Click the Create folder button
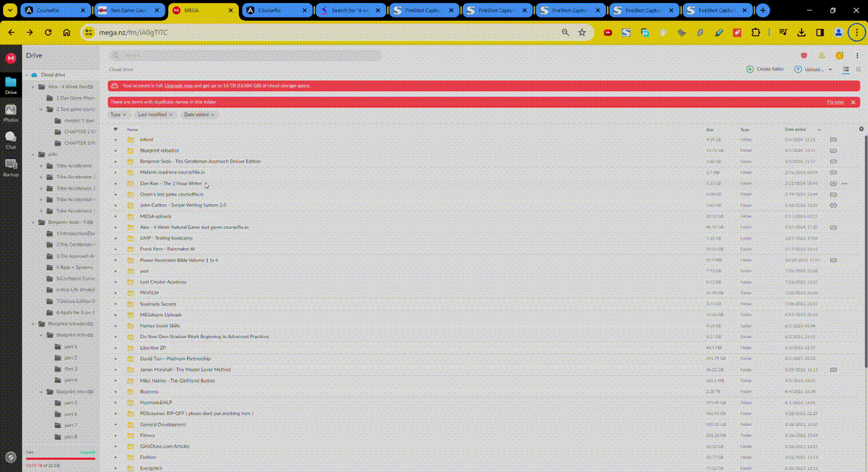 click(x=765, y=69)
